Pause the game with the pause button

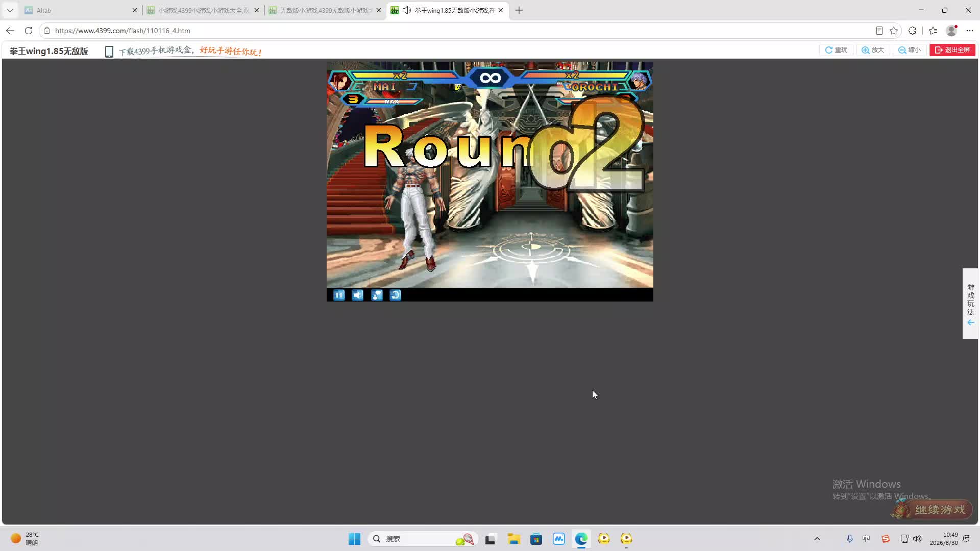coord(339,295)
